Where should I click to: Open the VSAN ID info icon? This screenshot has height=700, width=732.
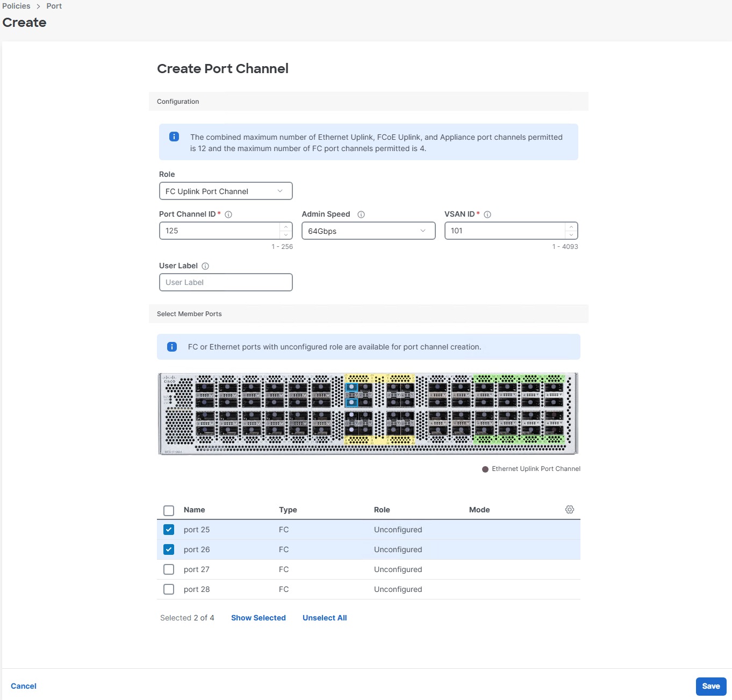[487, 215]
